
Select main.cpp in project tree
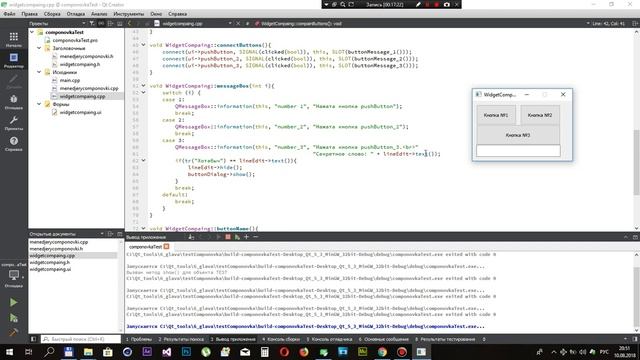pos(70,80)
